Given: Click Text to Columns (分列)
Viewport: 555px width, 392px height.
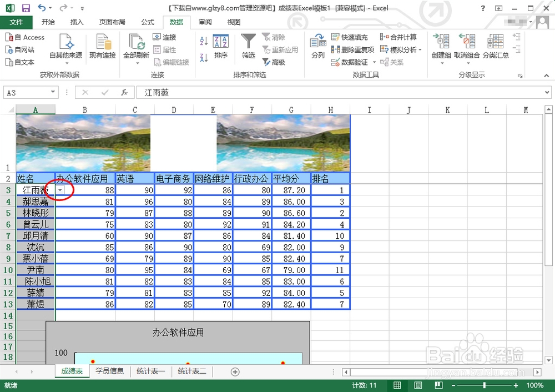Looking at the screenshot, I should pos(318,47).
